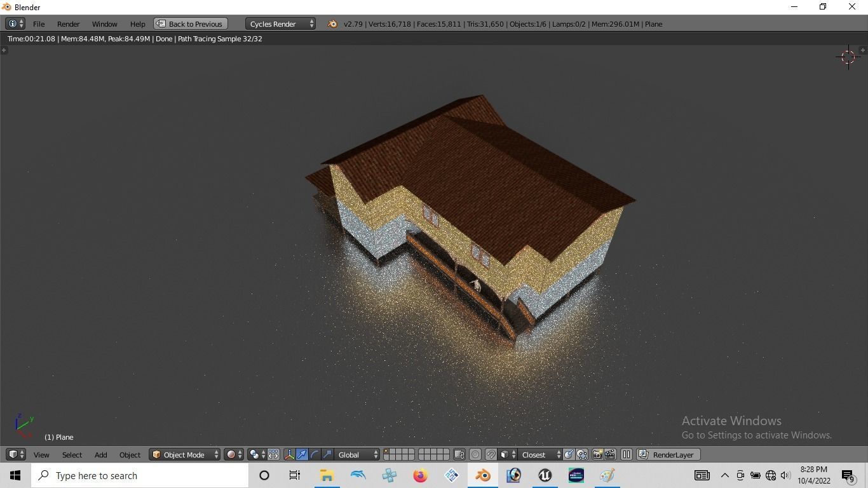Viewport: 868px width, 488px height.
Task: Open the Paint app on the taskbar
Action: (607, 475)
